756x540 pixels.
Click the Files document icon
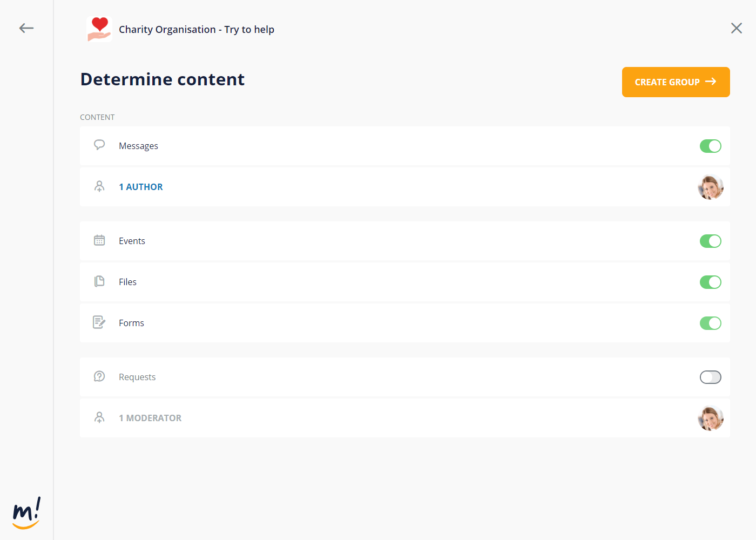point(99,281)
